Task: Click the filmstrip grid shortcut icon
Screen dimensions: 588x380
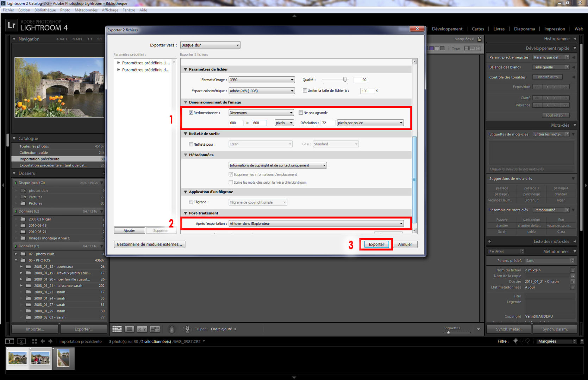Action: coord(35,341)
